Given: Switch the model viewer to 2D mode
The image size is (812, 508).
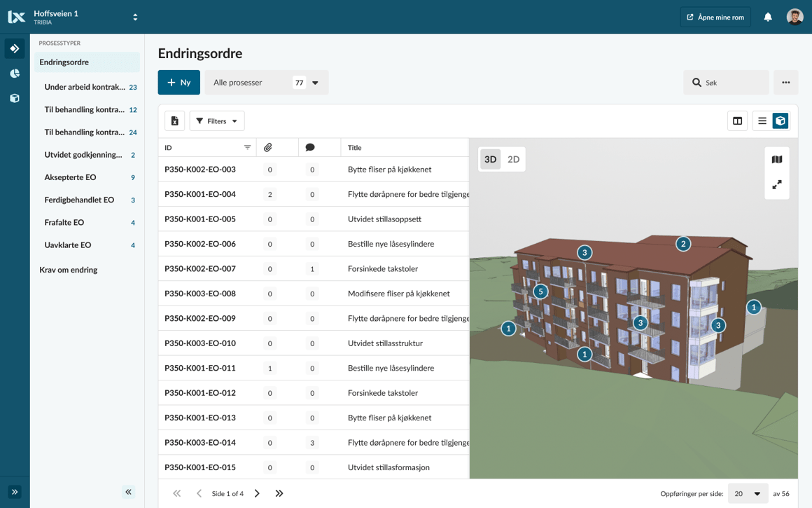Looking at the screenshot, I should point(512,159).
